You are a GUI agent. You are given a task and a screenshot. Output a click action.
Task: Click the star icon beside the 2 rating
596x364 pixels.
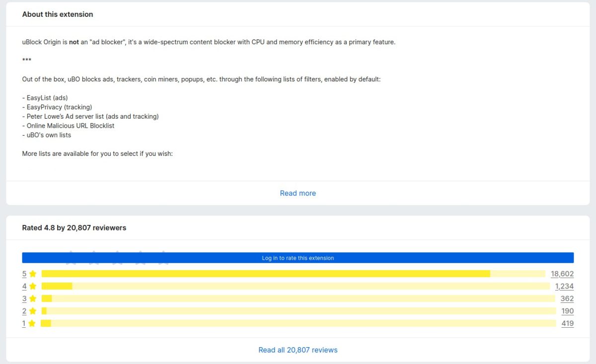click(33, 311)
